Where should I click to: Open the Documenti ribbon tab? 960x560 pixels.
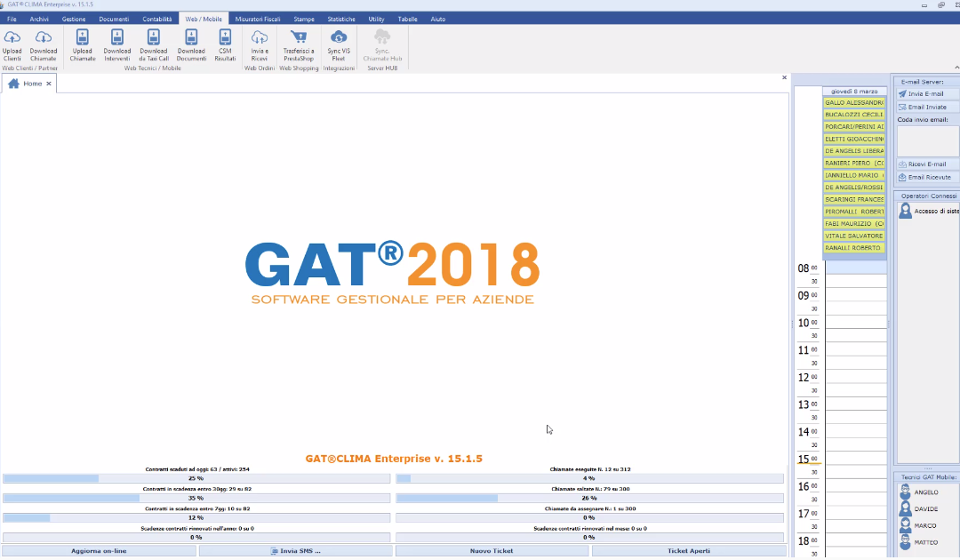point(114,19)
